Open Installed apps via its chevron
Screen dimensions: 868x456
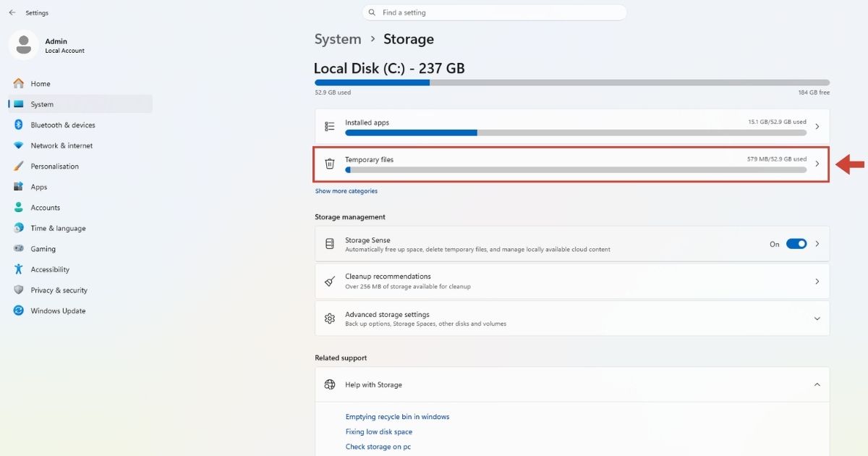click(x=817, y=127)
